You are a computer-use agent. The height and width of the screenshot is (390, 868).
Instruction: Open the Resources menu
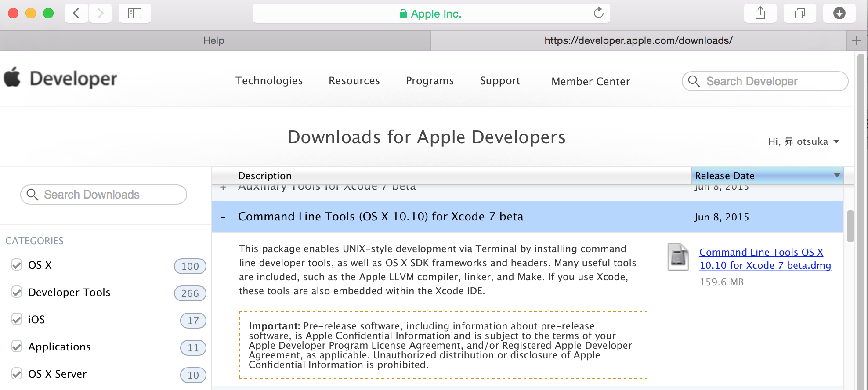[354, 81]
